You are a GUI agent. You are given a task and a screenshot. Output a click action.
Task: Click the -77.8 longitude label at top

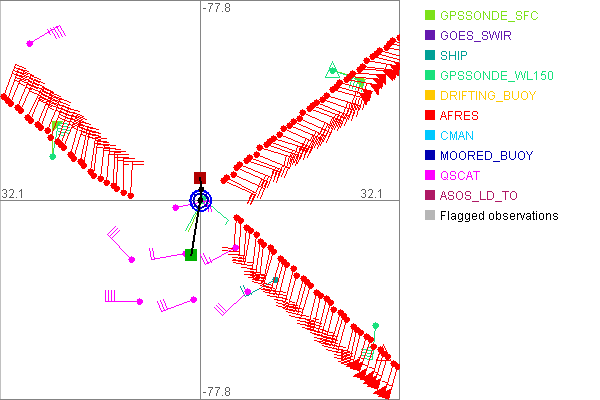(216, 8)
